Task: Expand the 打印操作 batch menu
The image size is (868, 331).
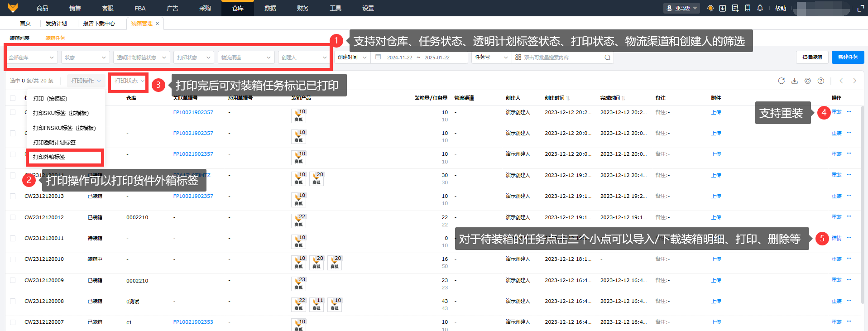Action: (86, 81)
